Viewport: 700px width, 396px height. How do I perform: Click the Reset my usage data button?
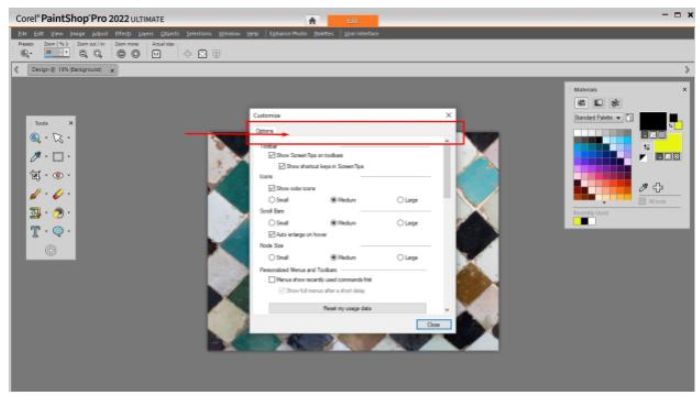(347, 308)
